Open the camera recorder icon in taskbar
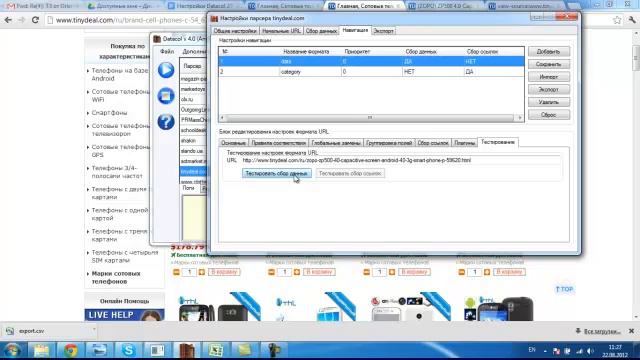 pos(273,350)
